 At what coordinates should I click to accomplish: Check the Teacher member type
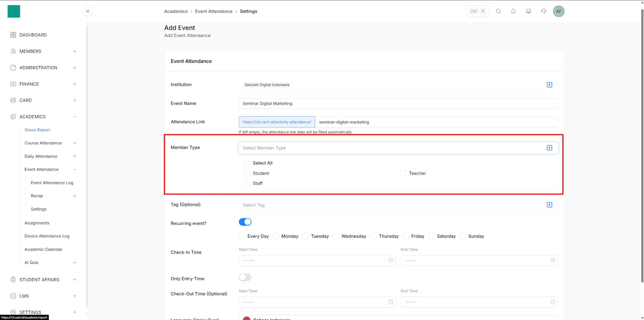(403, 173)
